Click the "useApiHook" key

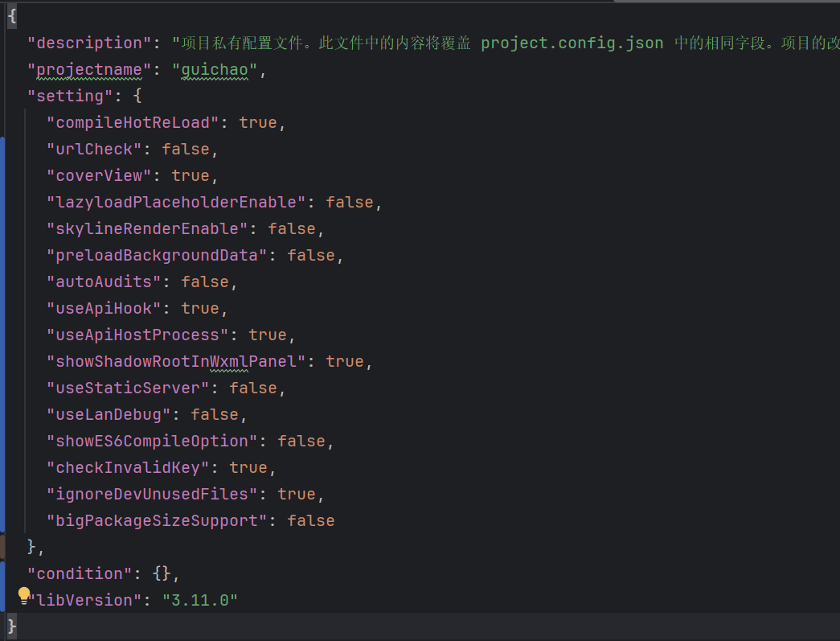104,308
